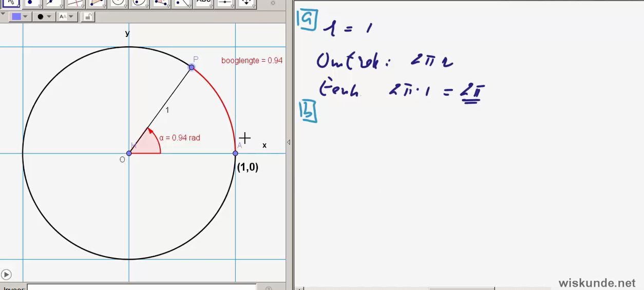This screenshot has height=290, width=644.
Task: Open the ABC text tool's toolbox triangle
Action: pyautogui.click(x=211, y=6)
